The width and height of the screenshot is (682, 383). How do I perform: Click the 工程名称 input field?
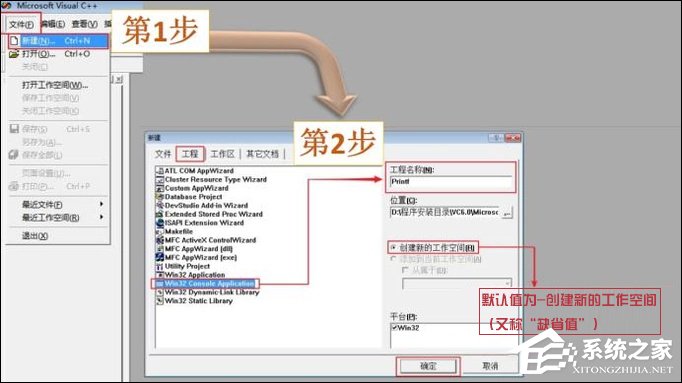(451, 182)
